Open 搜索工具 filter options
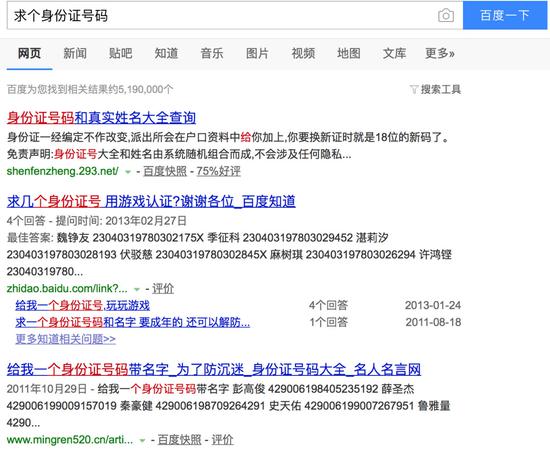Viewport: 550px width, 451px height. click(x=441, y=89)
